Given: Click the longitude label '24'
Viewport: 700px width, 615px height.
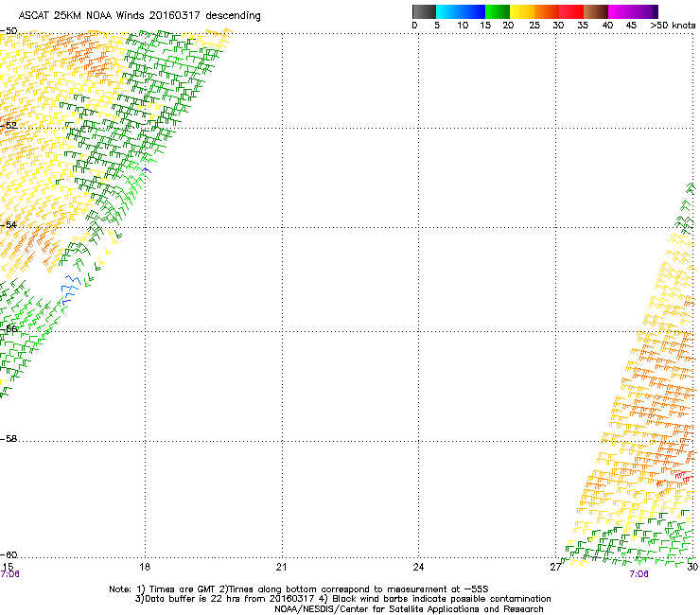Looking at the screenshot, I should [x=418, y=567].
